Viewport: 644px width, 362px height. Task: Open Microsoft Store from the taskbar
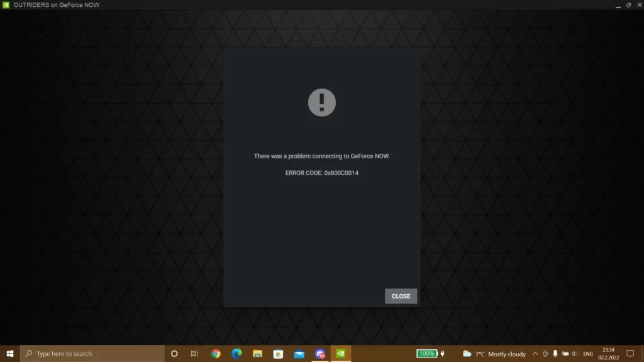tap(278, 353)
